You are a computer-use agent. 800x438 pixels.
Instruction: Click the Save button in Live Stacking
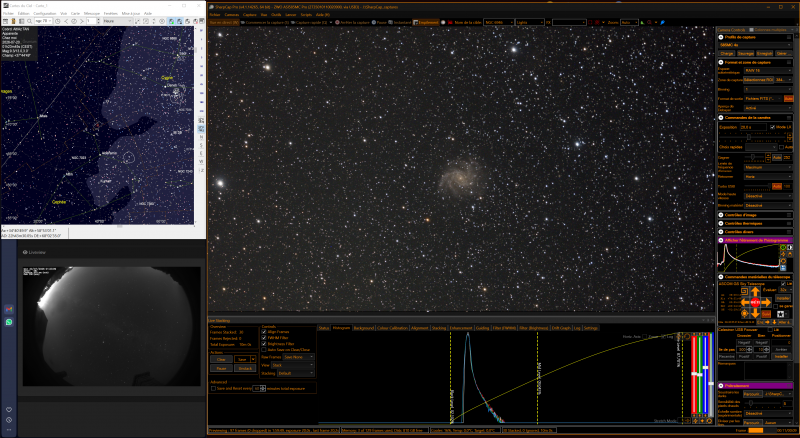click(242, 359)
